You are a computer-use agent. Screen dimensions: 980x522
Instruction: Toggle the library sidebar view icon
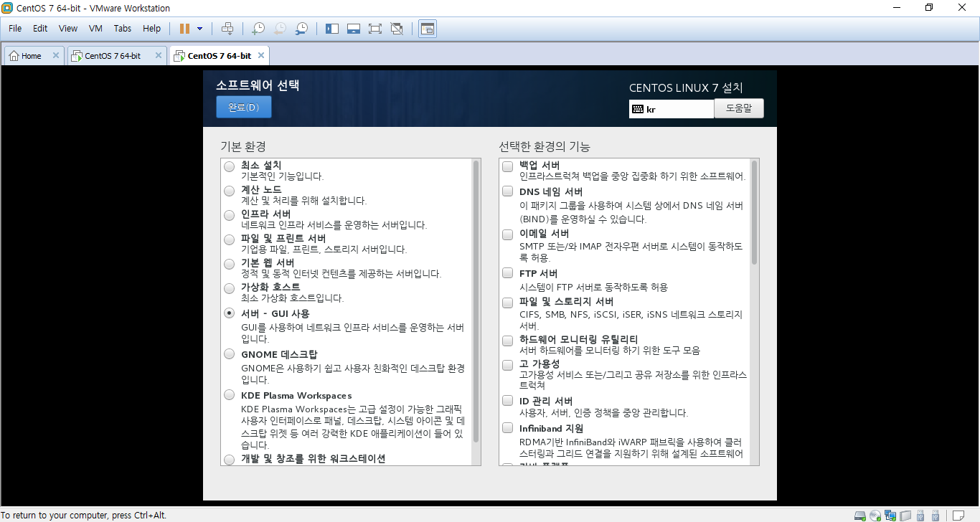point(331,29)
